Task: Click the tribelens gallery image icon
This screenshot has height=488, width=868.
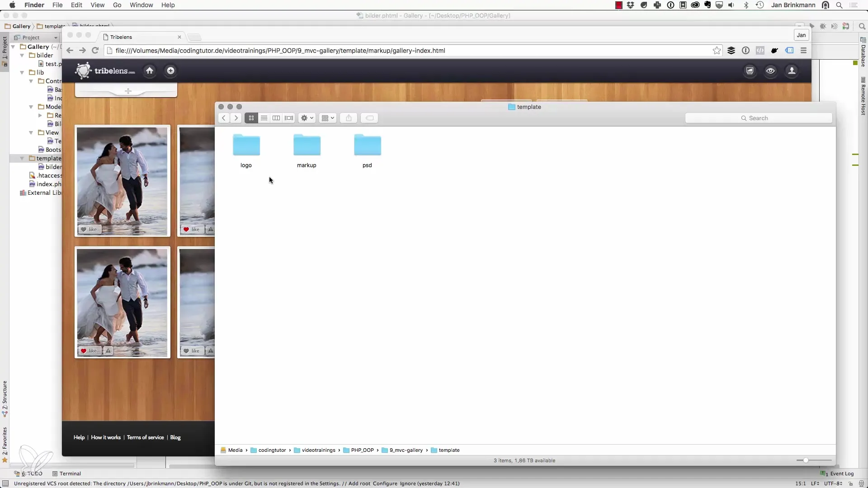Action: pos(750,70)
